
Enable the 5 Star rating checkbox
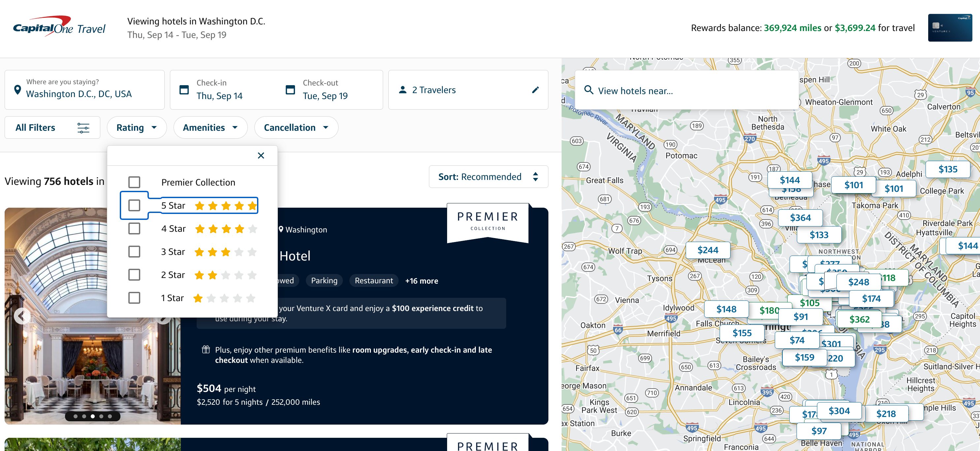pyautogui.click(x=134, y=205)
